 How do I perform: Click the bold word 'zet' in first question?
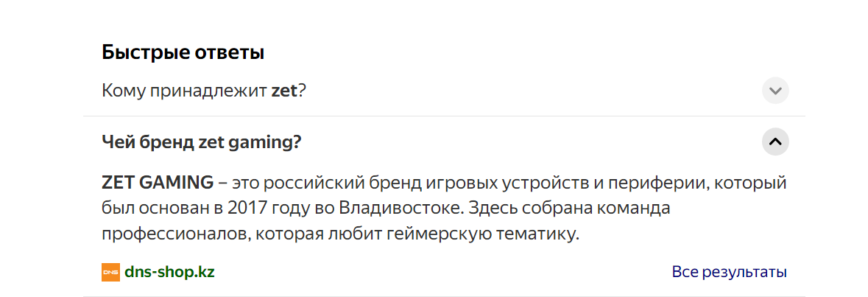pos(284,91)
